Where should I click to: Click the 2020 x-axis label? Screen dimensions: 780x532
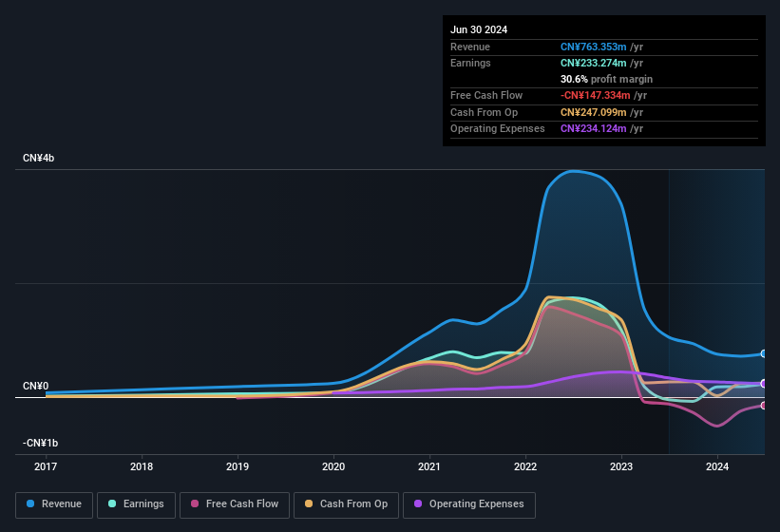coord(333,466)
